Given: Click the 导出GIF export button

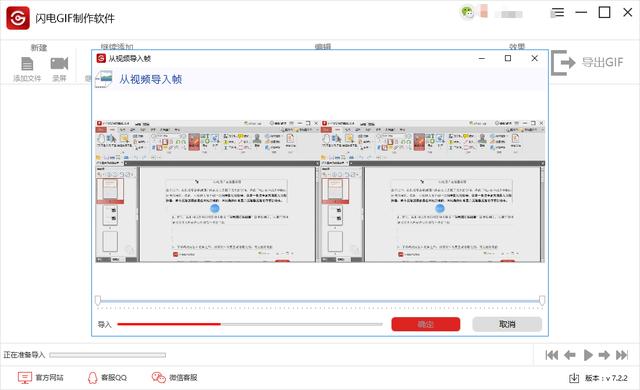Looking at the screenshot, I should tap(587, 62).
